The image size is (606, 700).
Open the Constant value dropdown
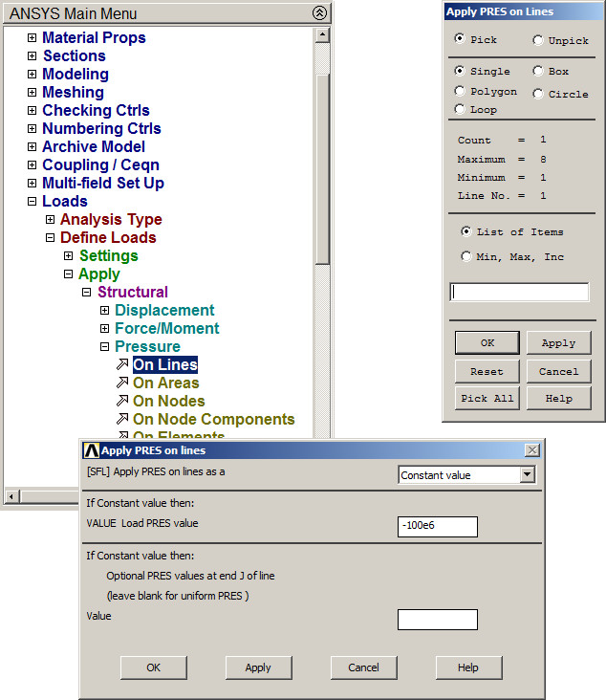(x=527, y=475)
